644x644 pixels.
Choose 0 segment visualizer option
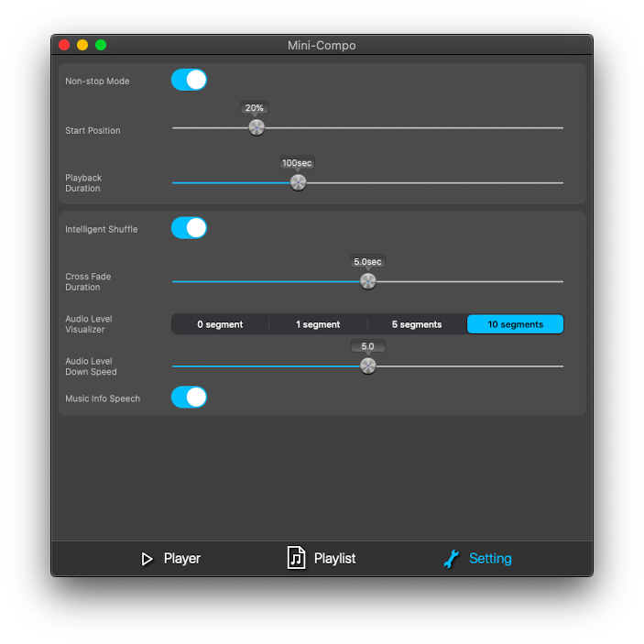click(220, 324)
